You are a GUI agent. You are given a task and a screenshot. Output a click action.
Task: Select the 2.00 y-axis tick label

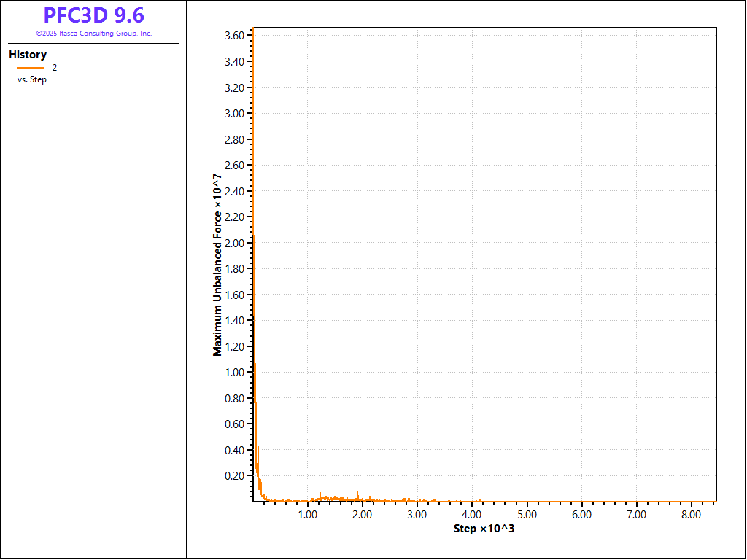(x=234, y=243)
